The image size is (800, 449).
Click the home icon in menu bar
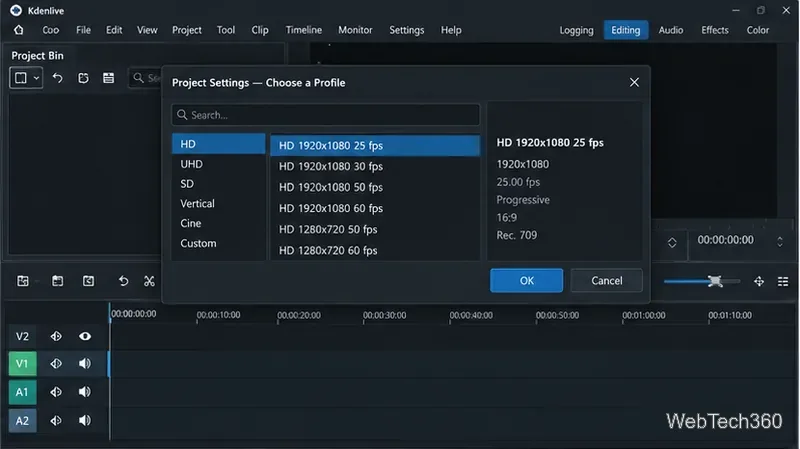[18, 30]
